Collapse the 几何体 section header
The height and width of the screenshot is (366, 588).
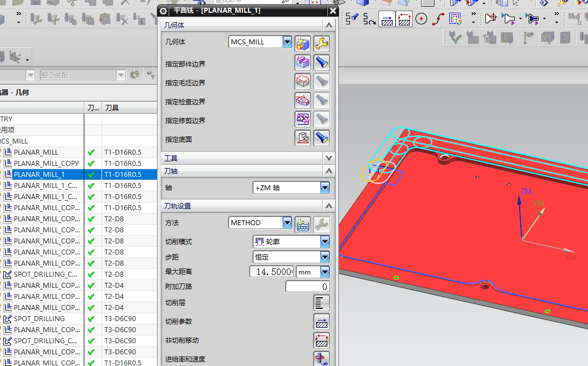point(329,25)
